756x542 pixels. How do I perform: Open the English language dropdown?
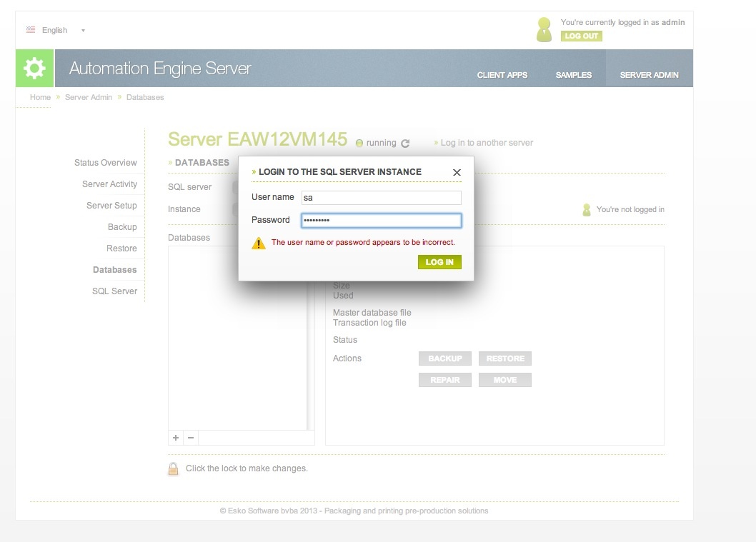(83, 30)
